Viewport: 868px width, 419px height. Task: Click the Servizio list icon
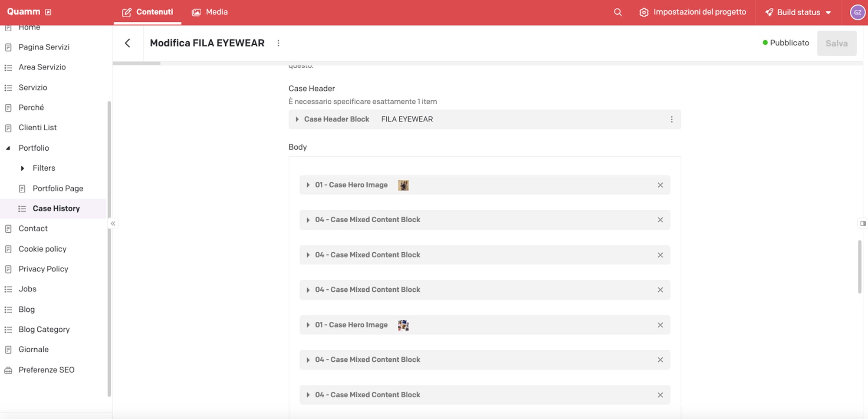click(8, 88)
